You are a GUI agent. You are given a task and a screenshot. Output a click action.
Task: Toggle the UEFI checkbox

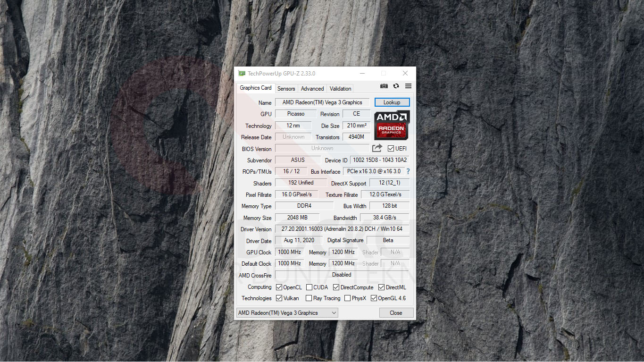[391, 149]
